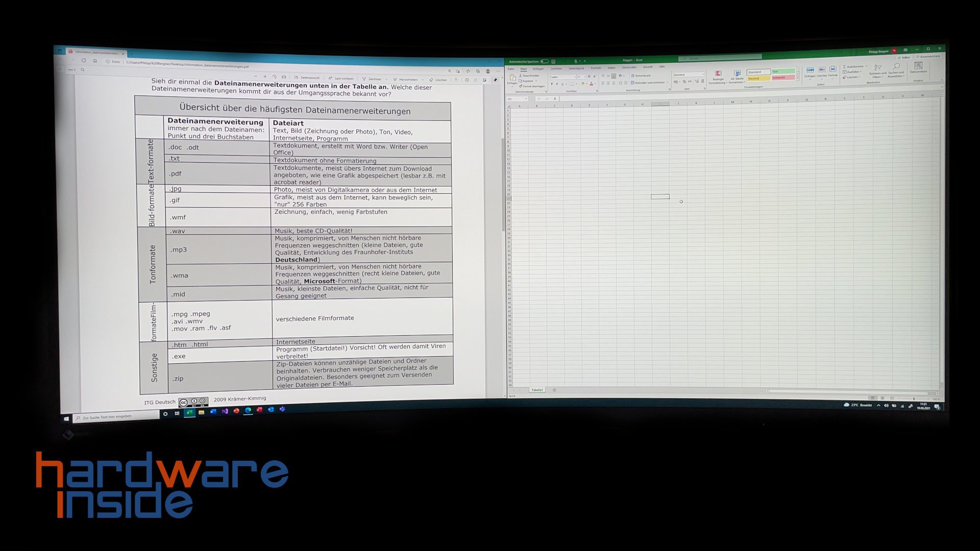Screen dimensions: 980x551
Task: Click Verbinden und zentrieren button
Action: pyautogui.click(x=648, y=83)
